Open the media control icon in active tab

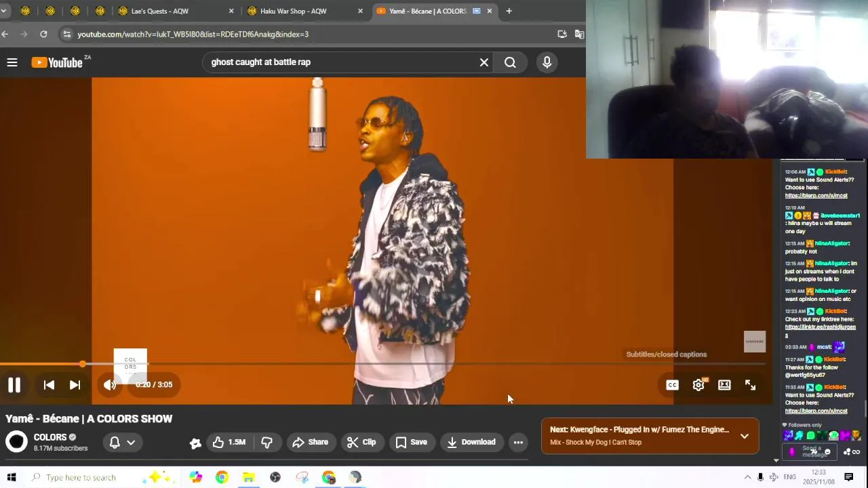click(477, 11)
